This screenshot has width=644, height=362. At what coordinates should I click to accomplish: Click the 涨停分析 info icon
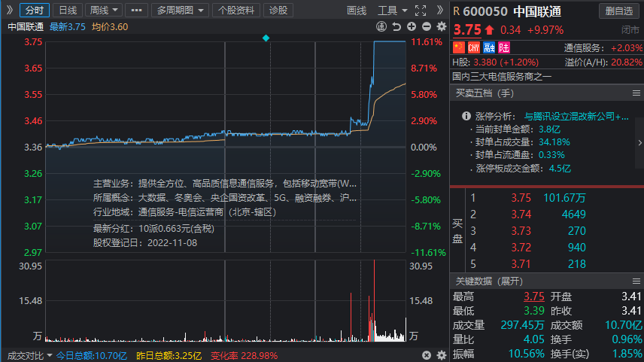(x=466, y=117)
